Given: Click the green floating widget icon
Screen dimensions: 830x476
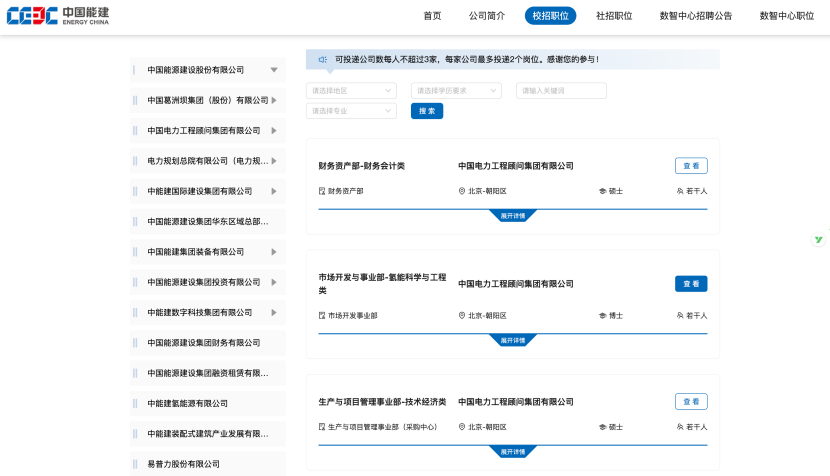Looking at the screenshot, I should 818,240.
